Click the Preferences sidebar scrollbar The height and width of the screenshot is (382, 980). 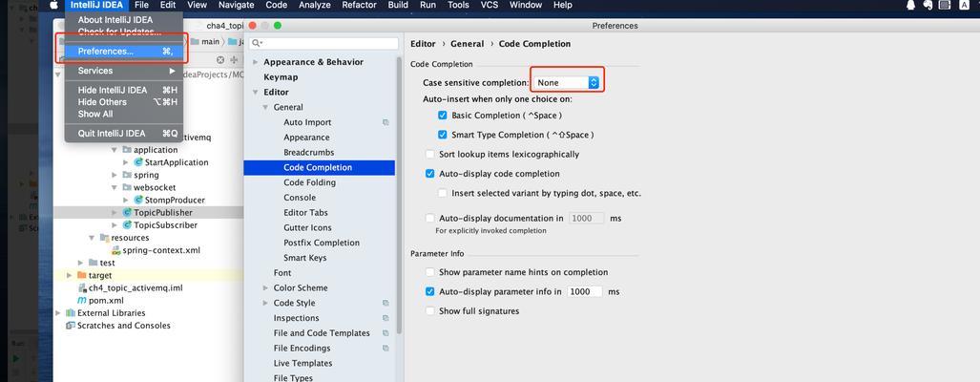pyautogui.click(x=399, y=194)
